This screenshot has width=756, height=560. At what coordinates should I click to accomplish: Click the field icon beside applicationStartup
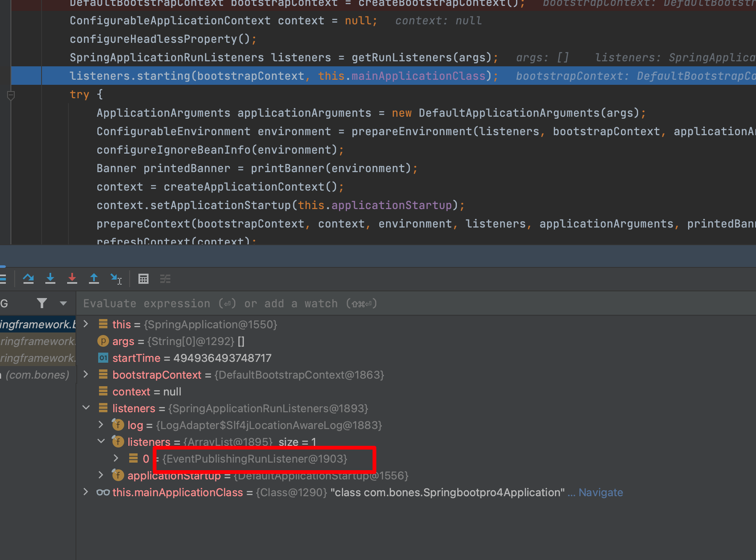tap(118, 475)
